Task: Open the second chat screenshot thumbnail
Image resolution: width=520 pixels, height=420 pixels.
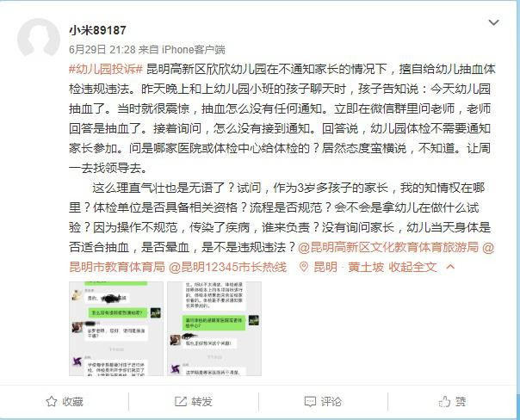Action: [x=214, y=329]
